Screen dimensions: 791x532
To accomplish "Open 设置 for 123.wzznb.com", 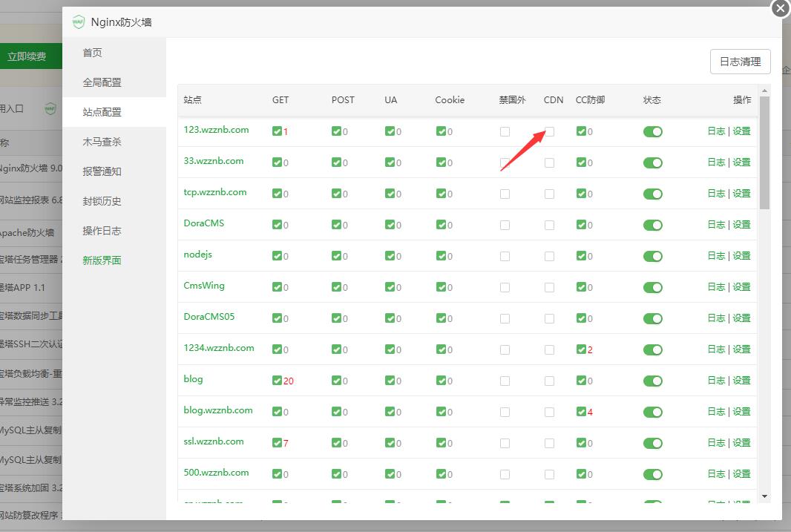I will pyautogui.click(x=741, y=131).
